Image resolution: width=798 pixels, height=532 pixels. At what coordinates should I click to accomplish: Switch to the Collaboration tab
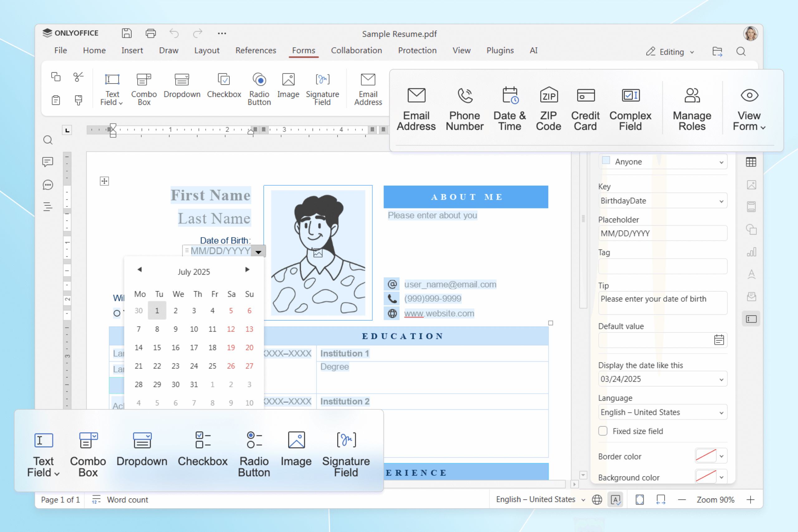(x=356, y=50)
